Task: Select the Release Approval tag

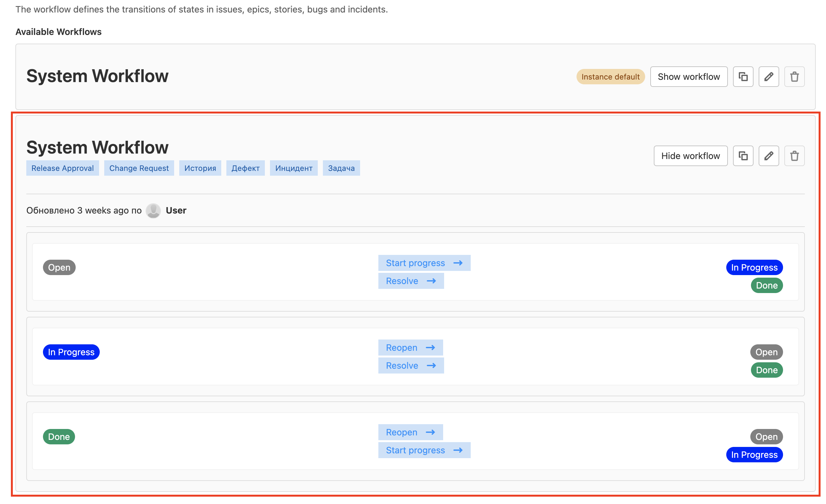Action: click(62, 168)
